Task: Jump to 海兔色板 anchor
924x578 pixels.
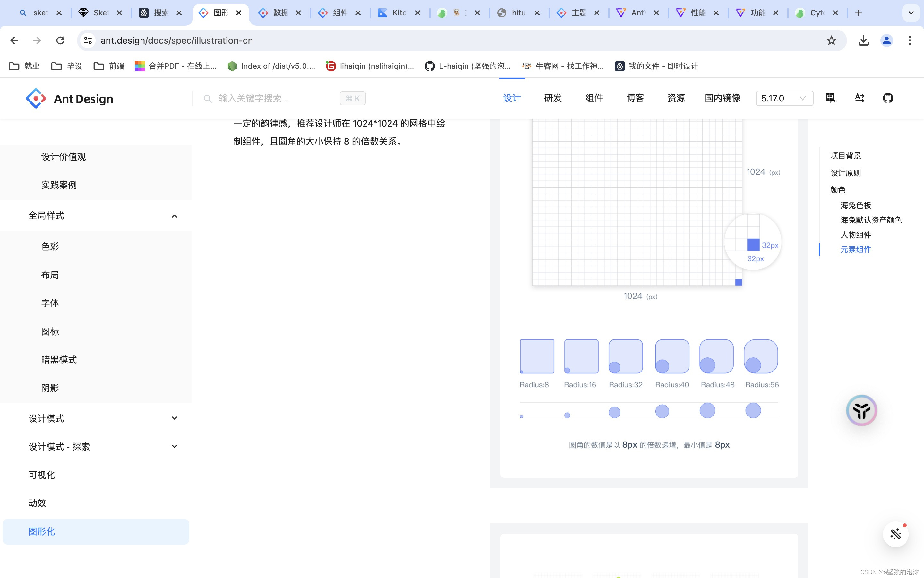Action: pyautogui.click(x=856, y=205)
